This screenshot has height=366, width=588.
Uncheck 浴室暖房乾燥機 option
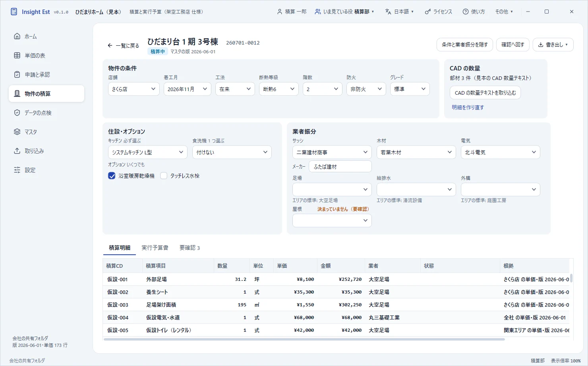coord(112,176)
